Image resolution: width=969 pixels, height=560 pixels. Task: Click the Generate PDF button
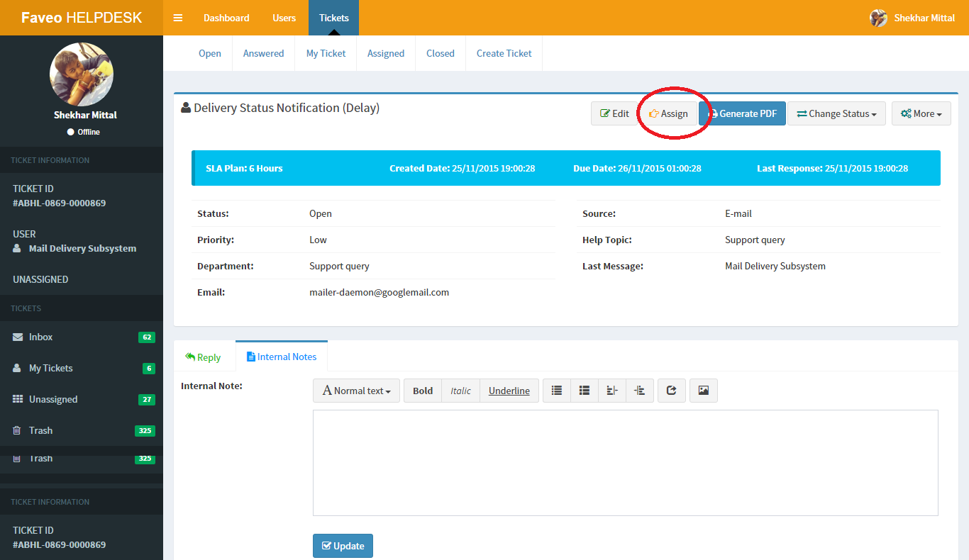point(742,113)
